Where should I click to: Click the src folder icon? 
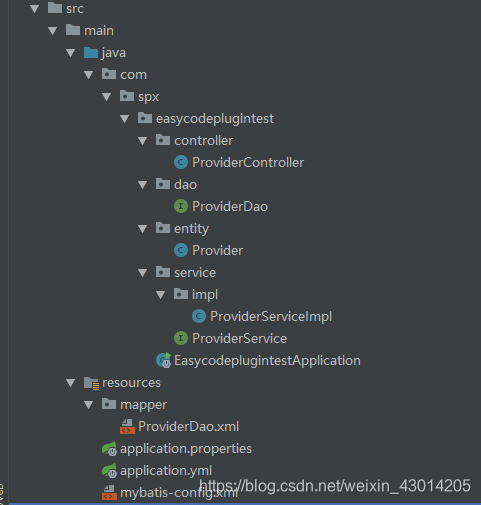pyautogui.click(x=55, y=8)
